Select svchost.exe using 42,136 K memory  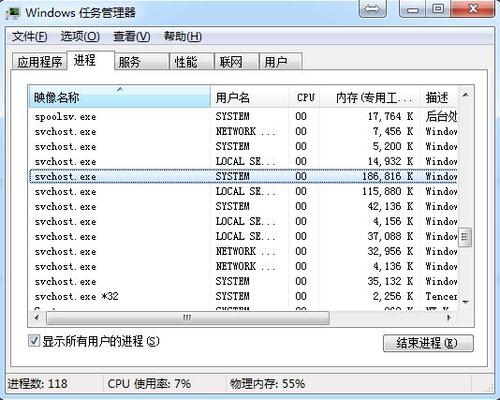243,206
